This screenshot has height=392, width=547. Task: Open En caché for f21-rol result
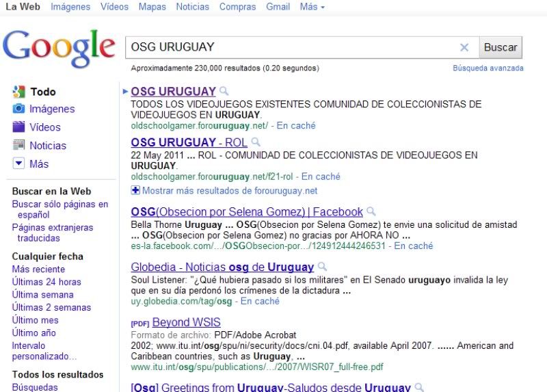pos(321,177)
